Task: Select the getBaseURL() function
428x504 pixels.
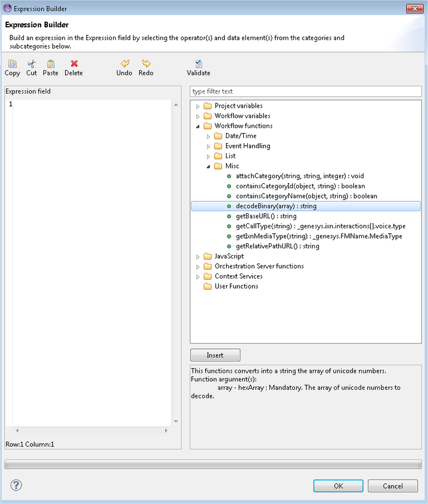Action: click(x=266, y=216)
